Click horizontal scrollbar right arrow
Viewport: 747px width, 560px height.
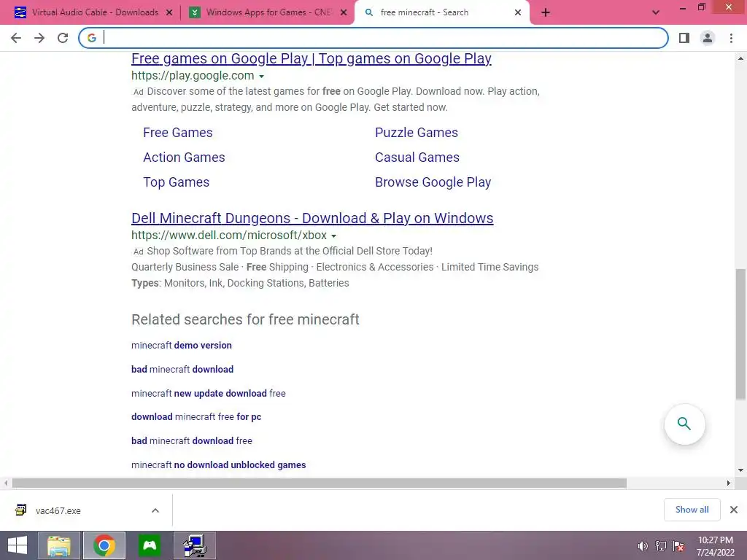tap(729, 483)
